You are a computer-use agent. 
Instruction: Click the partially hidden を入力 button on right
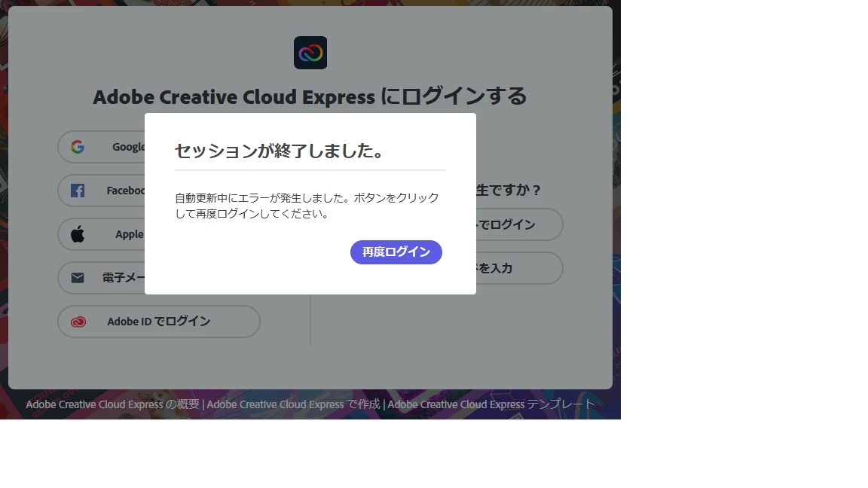[x=519, y=268]
